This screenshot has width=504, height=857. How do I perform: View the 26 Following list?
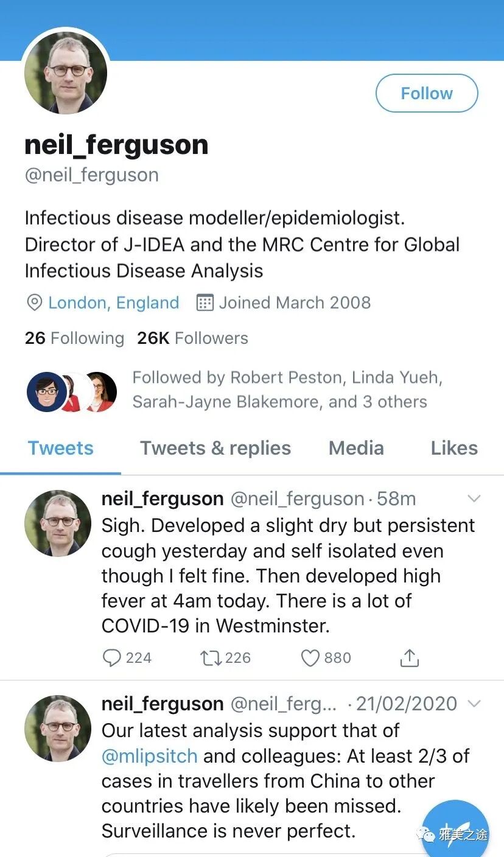pyautogui.click(x=74, y=338)
